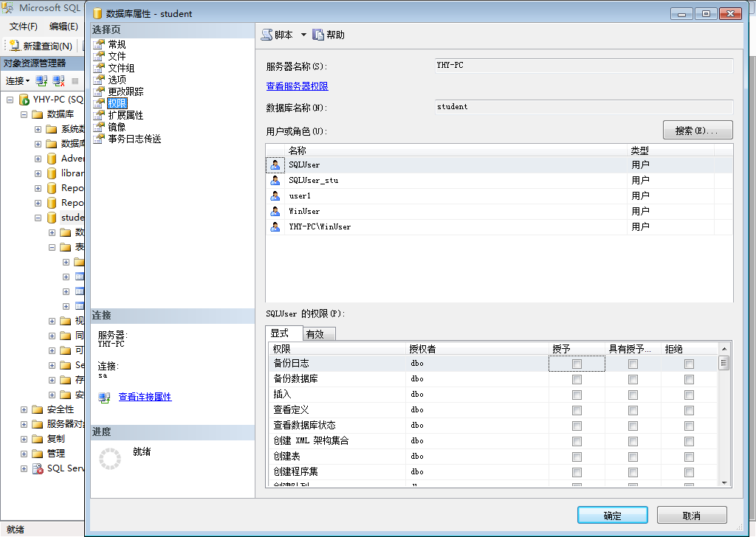The height and width of the screenshot is (537, 756).
Task: Switch to the 有效 tab
Action: click(x=319, y=334)
